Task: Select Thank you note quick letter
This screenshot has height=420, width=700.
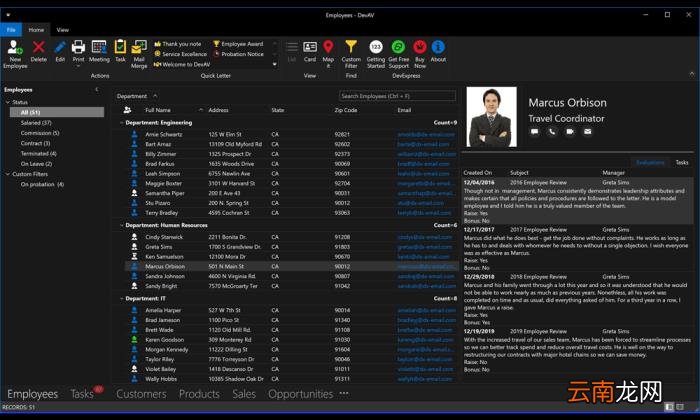Action: tap(178, 44)
